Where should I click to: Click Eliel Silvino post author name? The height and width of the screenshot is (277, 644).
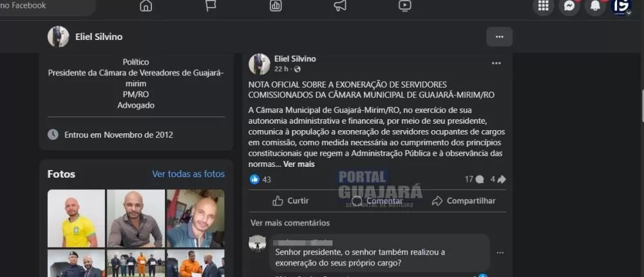[296, 59]
